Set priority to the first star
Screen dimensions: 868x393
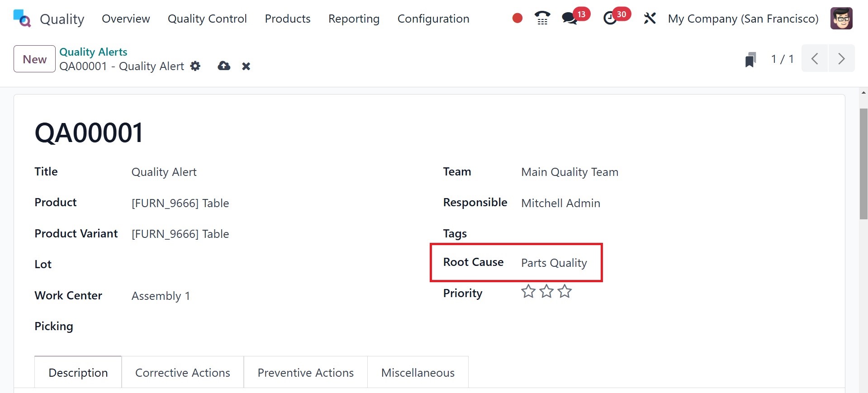pyautogui.click(x=528, y=292)
